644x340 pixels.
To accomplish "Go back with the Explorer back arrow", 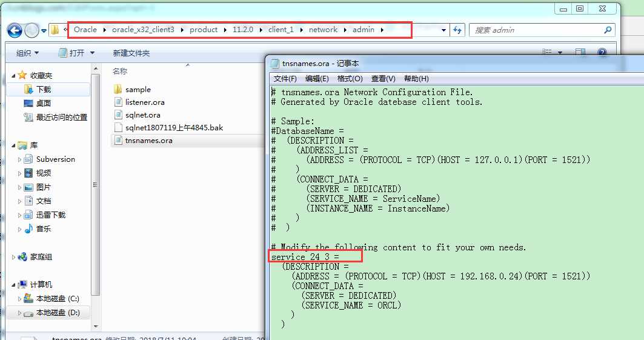I will [15, 30].
